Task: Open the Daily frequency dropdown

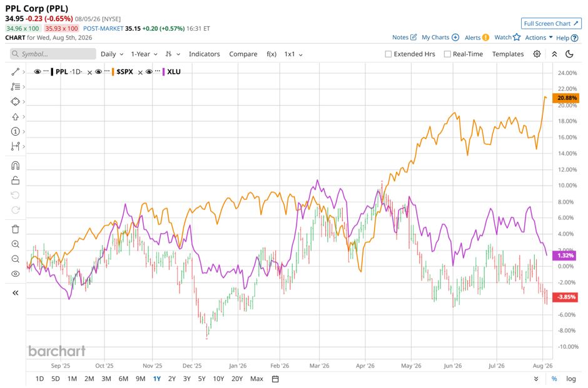Action: pyautogui.click(x=112, y=54)
